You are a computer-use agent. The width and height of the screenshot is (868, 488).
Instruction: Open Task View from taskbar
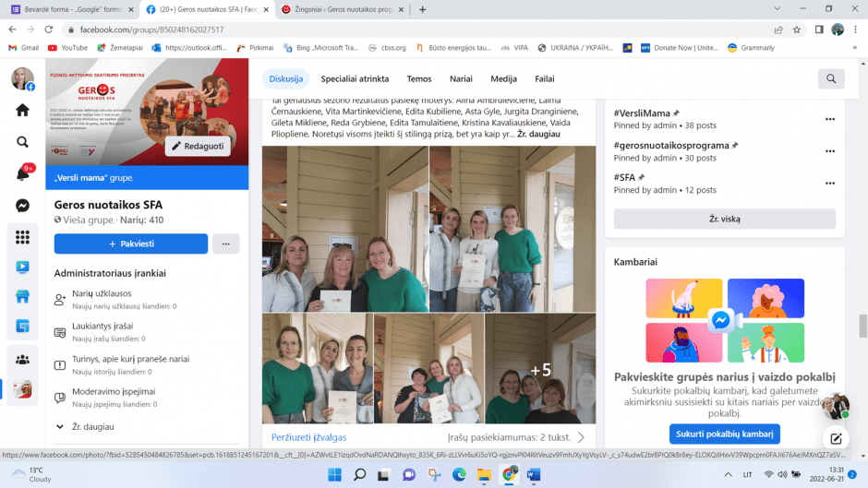pos(383,475)
